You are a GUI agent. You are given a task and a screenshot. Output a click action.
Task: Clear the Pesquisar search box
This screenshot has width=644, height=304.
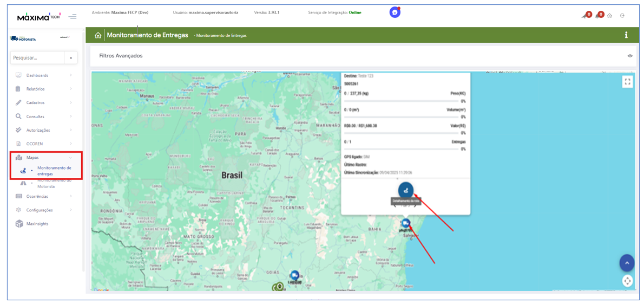click(71, 57)
